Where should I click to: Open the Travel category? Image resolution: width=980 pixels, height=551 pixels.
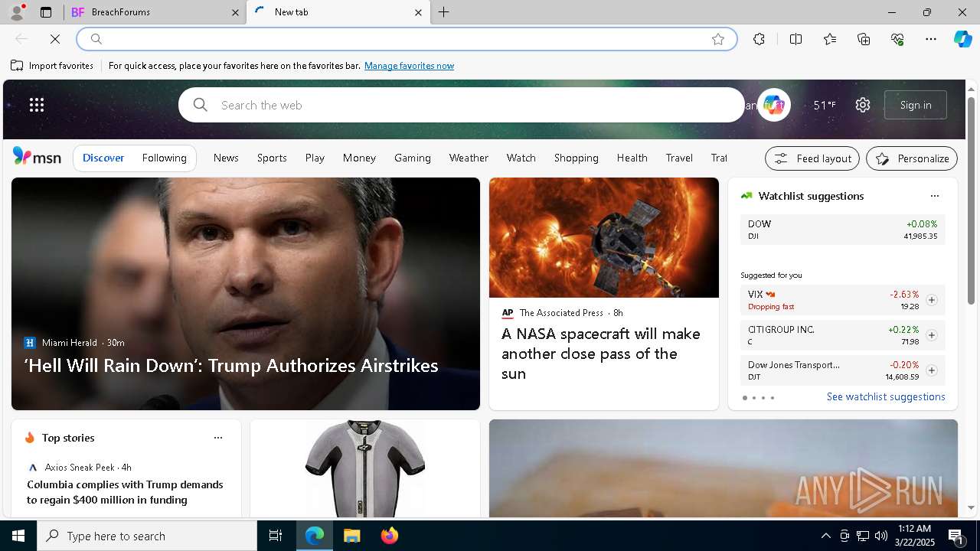click(x=679, y=158)
